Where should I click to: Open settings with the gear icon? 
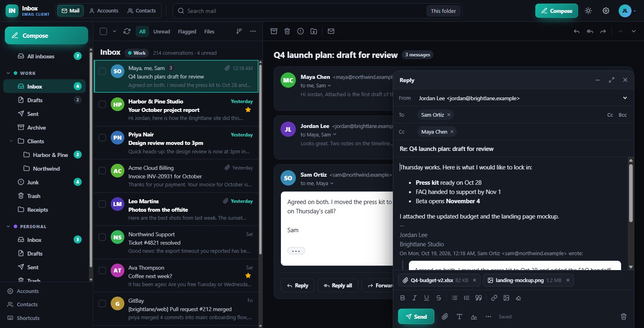click(606, 11)
